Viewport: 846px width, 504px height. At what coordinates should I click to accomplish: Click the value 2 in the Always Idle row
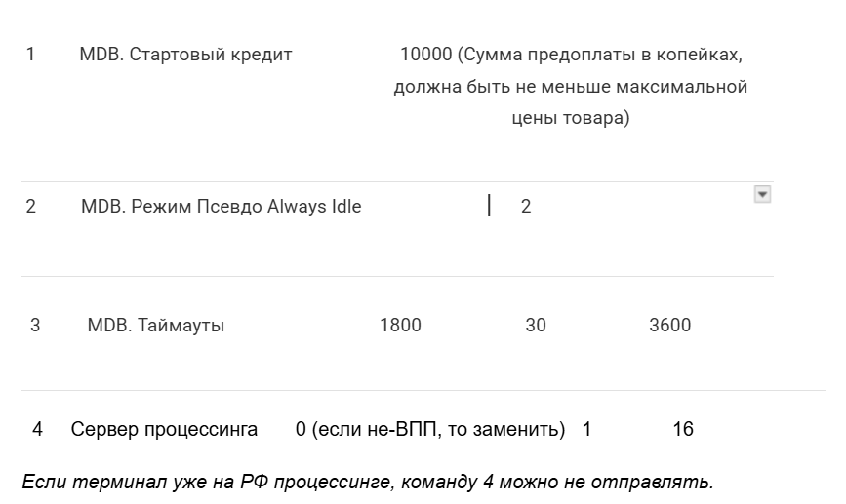click(x=526, y=207)
